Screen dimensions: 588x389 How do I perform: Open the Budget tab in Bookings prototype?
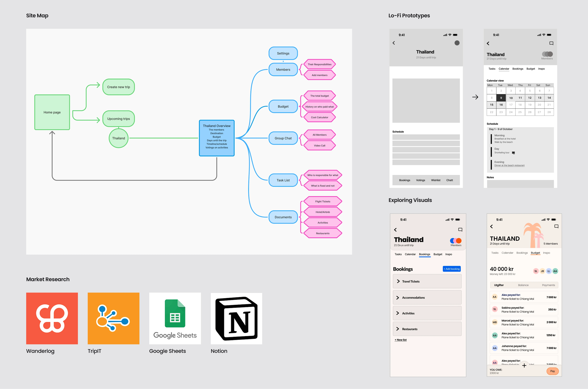[x=438, y=254]
